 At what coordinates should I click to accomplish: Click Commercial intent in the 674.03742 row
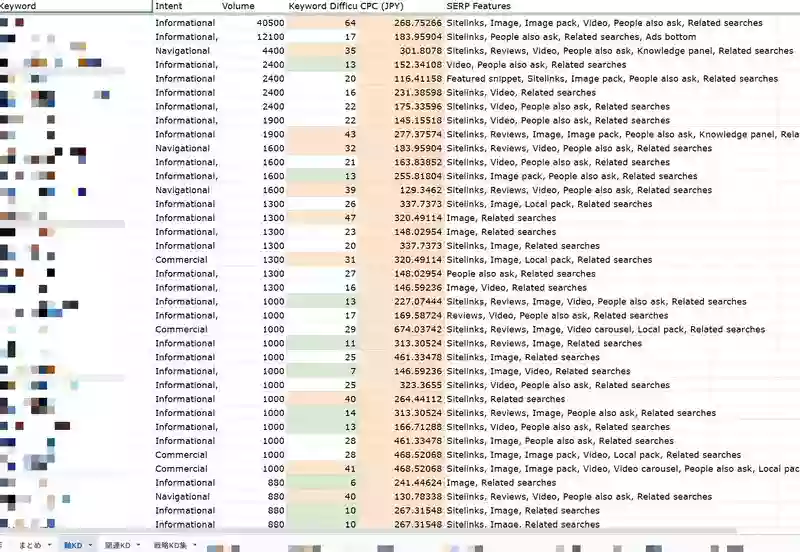pyautogui.click(x=181, y=329)
